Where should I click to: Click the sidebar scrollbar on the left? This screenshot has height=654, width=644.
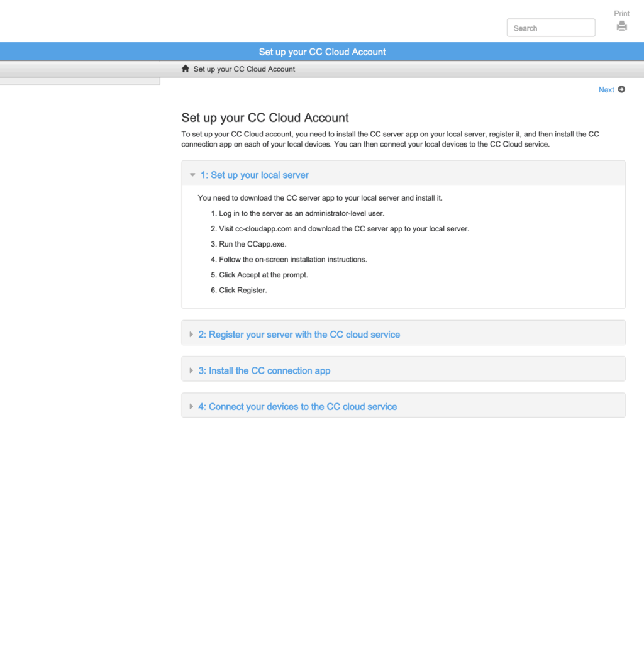(x=80, y=80)
